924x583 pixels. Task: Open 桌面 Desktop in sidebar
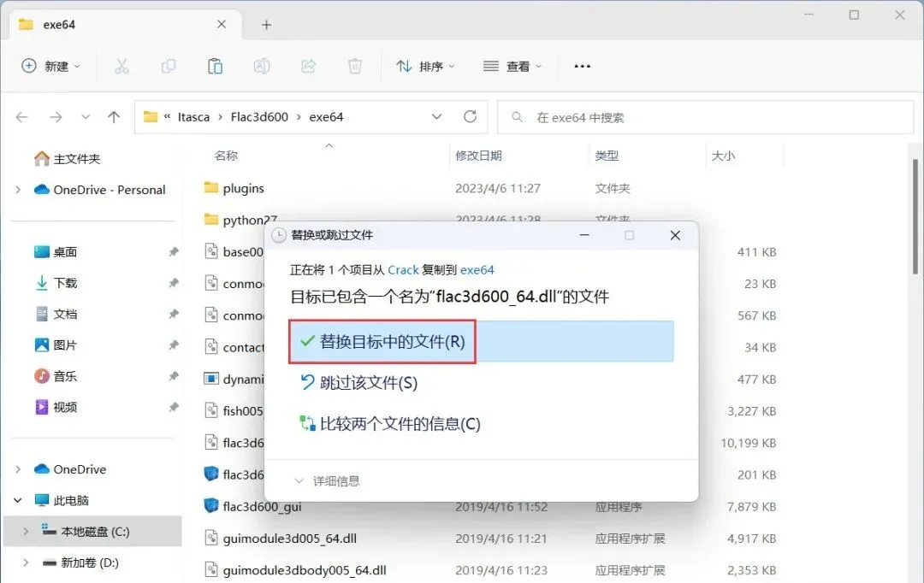tap(56, 252)
